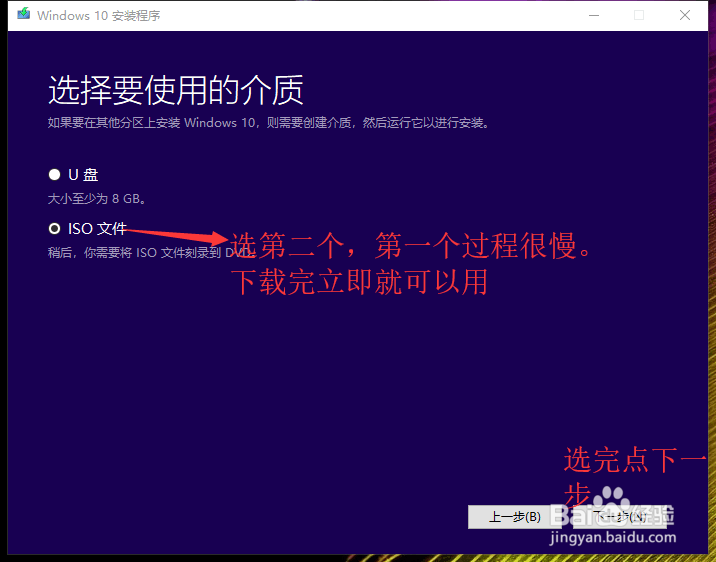
Task: Click the description starting 稍后，你需要将 ISO 文件刻录到
Action: click(150, 252)
